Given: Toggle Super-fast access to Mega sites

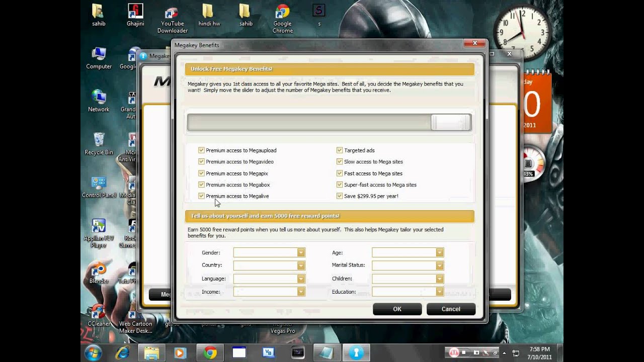Looking at the screenshot, I should coord(340,185).
